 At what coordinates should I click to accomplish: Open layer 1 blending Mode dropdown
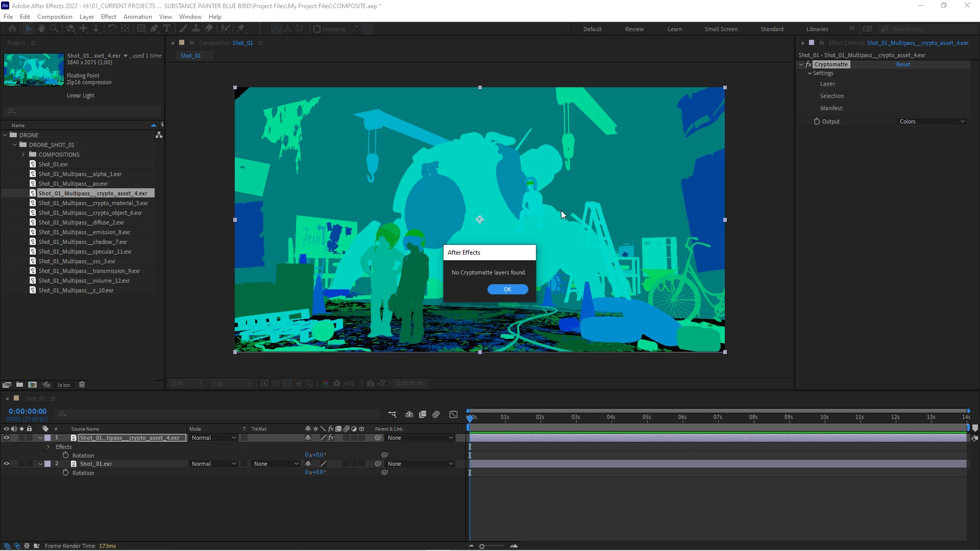pyautogui.click(x=213, y=438)
